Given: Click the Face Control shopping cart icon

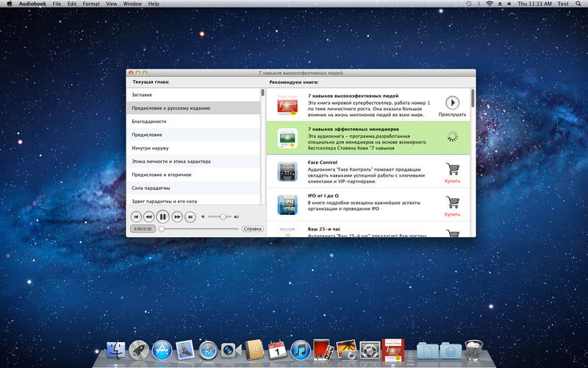Looking at the screenshot, I should pos(453,169).
